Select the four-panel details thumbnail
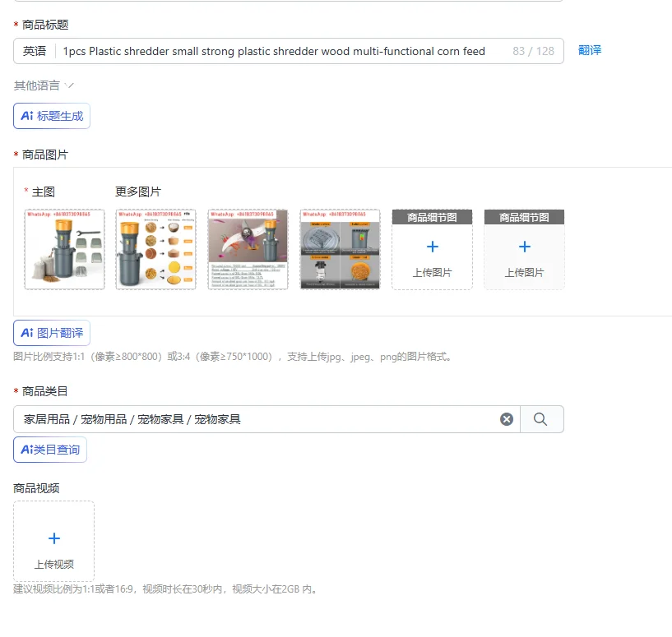 pyautogui.click(x=340, y=249)
